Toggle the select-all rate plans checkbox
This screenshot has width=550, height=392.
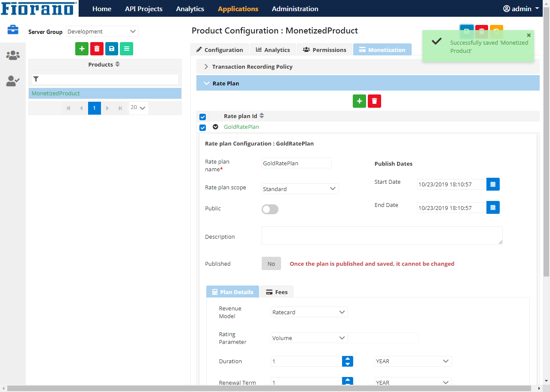(x=203, y=117)
